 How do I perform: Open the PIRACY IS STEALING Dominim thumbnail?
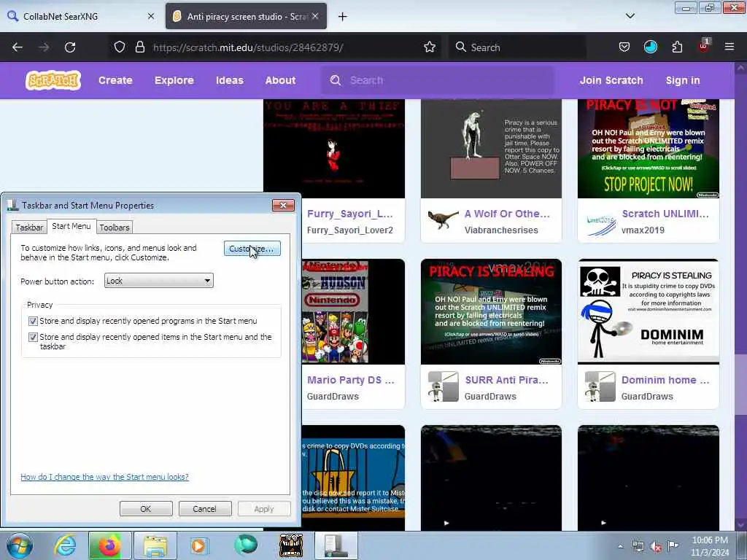649,311
